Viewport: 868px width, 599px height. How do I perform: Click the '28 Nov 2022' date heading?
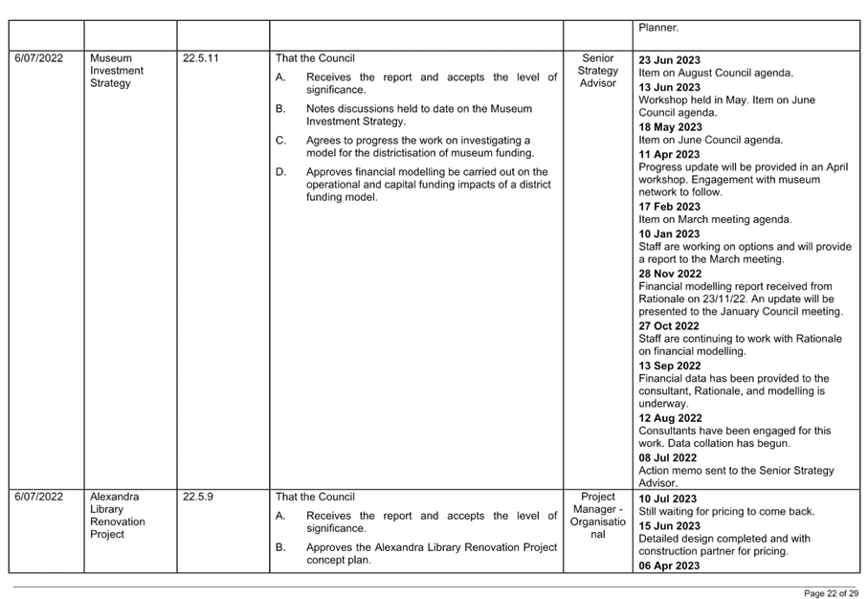point(670,274)
